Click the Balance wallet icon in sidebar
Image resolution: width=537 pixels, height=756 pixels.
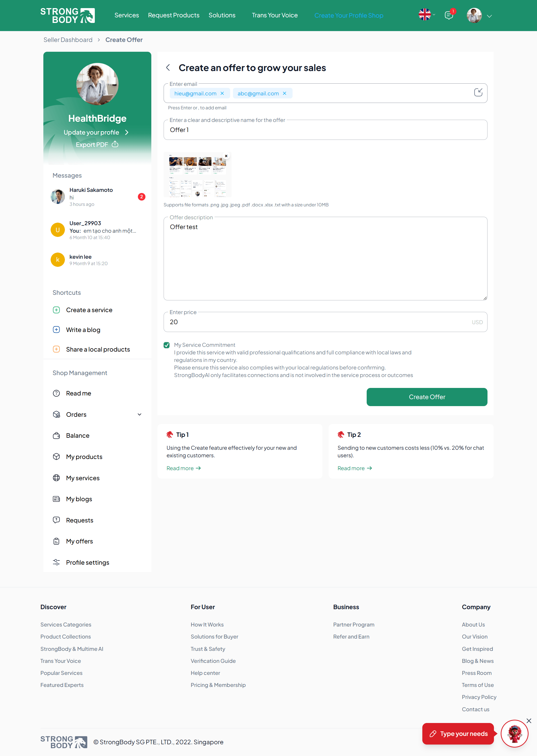[56, 435]
